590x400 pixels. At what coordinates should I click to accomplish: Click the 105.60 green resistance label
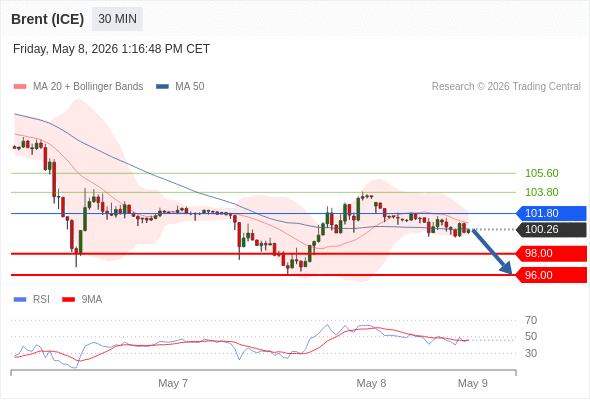(541, 173)
